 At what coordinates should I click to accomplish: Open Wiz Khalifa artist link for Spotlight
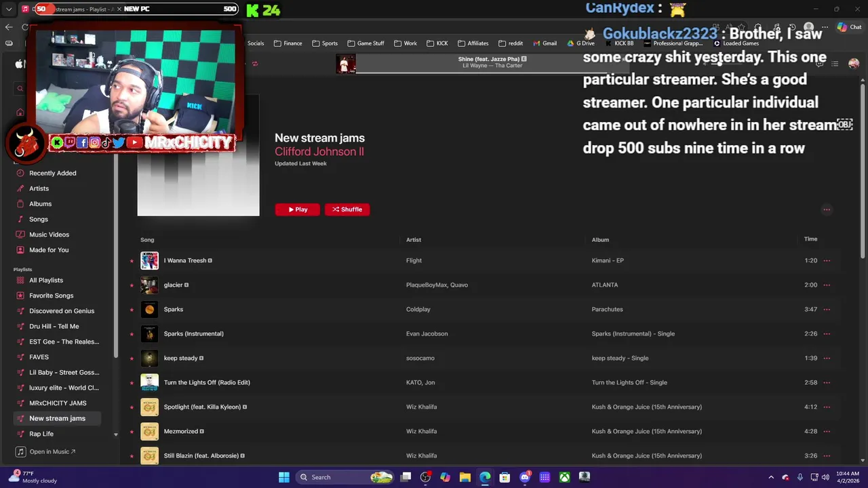coord(421,407)
